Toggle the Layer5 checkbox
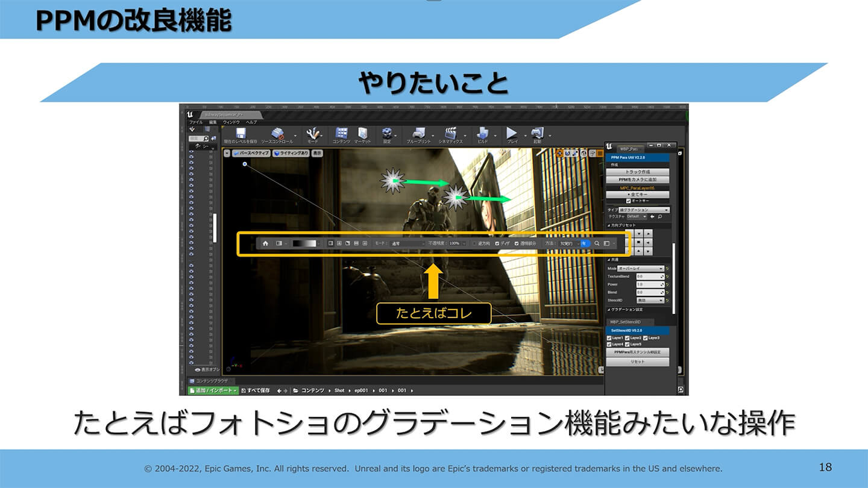The width and height of the screenshot is (868, 488). tap(627, 344)
